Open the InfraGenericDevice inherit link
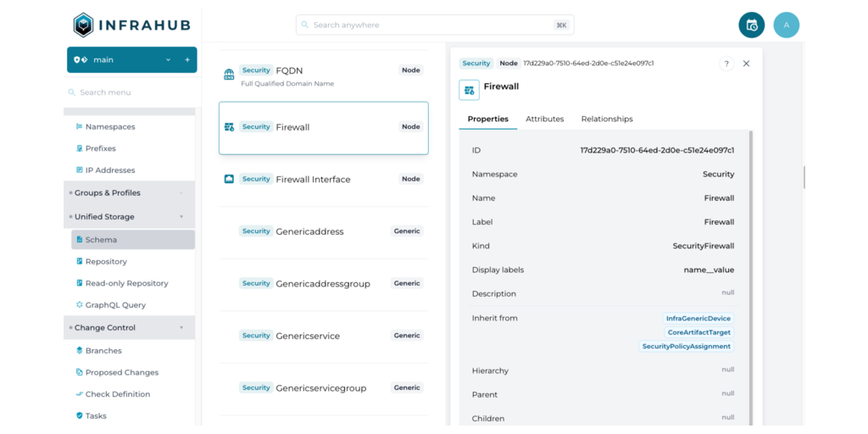Image resolution: width=868 pixels, height=434 pixels. [x=698, y=319]
